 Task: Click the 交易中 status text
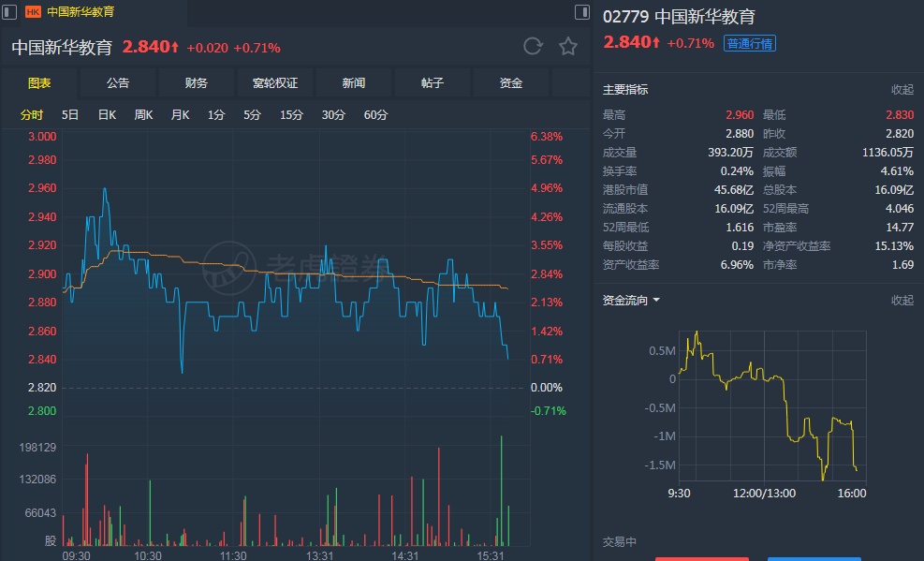620,542
